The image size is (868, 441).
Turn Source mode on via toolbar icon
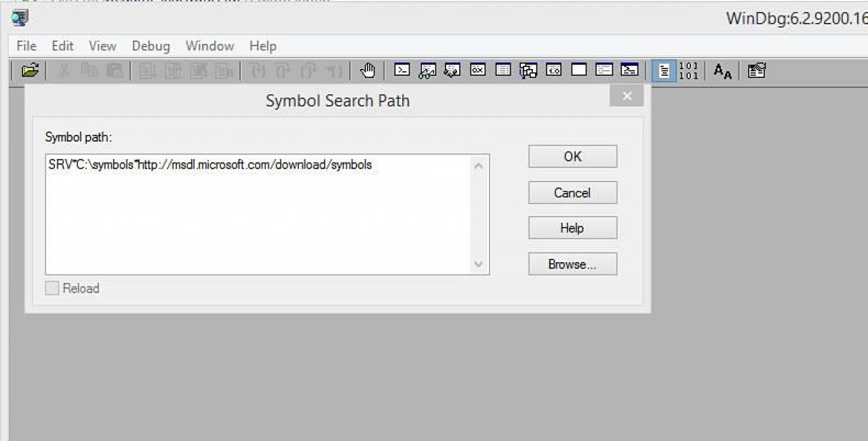click(665, 70)
